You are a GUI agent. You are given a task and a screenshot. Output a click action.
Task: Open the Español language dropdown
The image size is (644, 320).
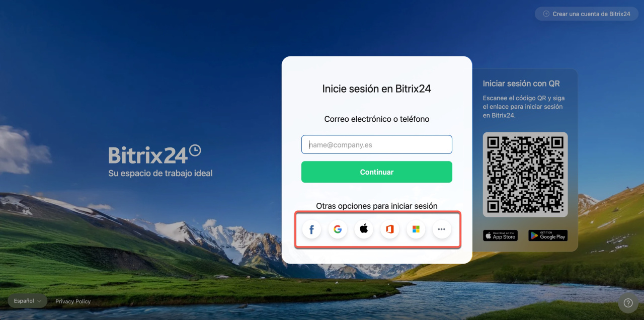(x=27, y=301)
